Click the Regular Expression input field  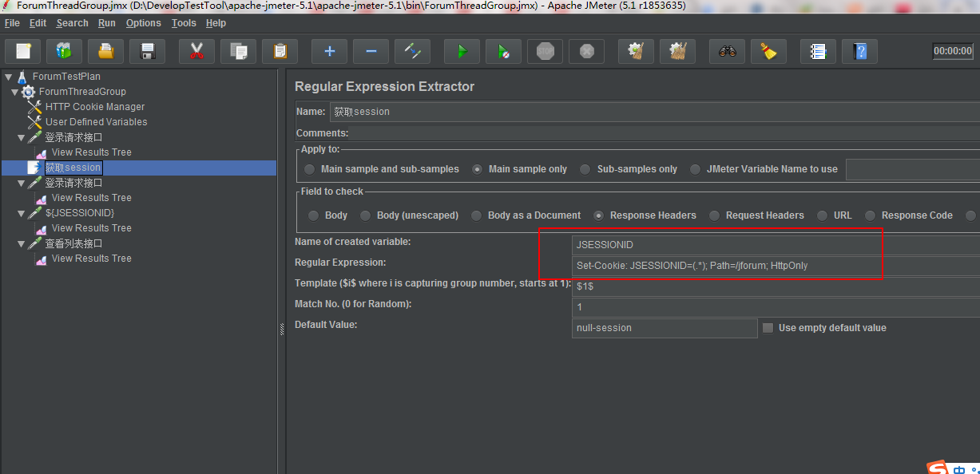[x=776, y=265]
